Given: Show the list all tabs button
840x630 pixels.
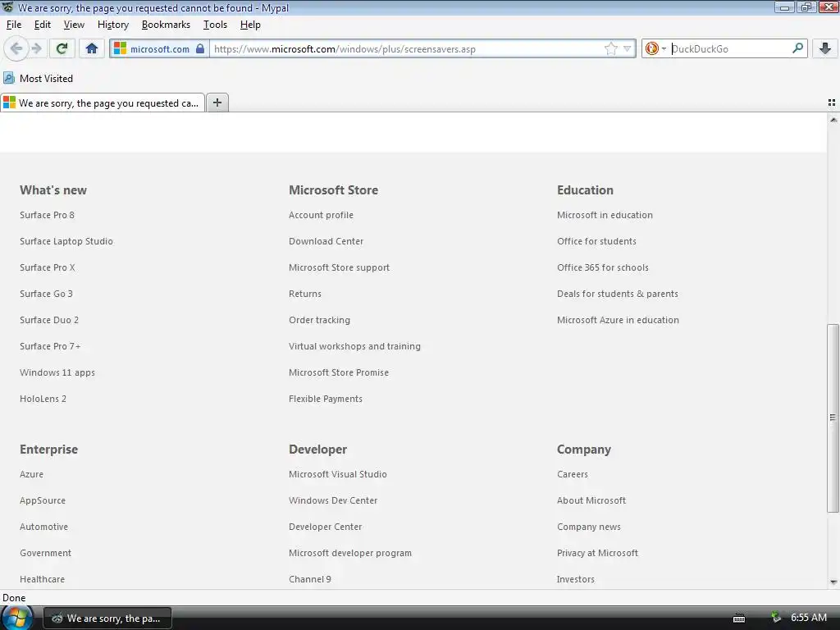Looking at the screenshot, I should [832, 103].
